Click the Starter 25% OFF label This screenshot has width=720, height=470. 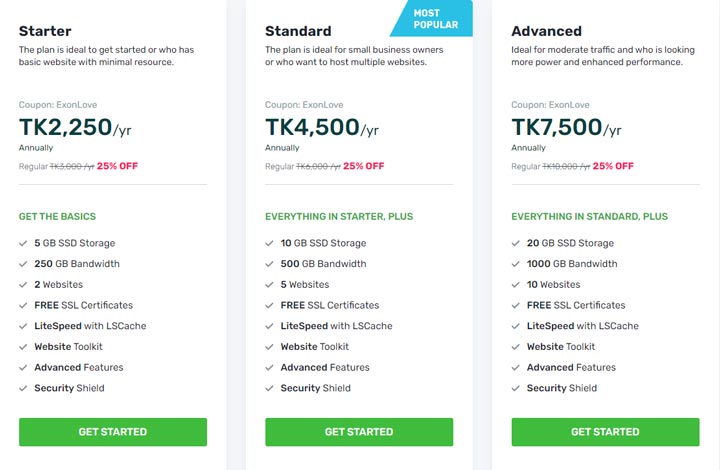[117, 166]
